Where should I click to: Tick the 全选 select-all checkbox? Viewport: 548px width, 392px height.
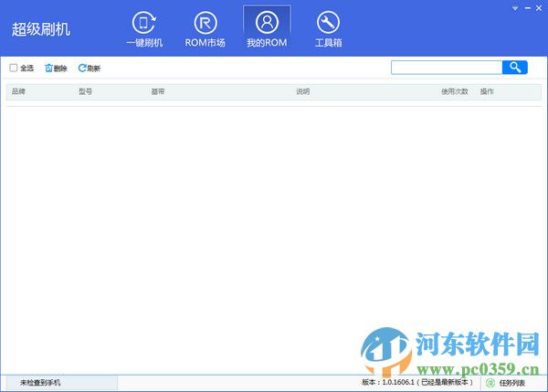(14, 68)
